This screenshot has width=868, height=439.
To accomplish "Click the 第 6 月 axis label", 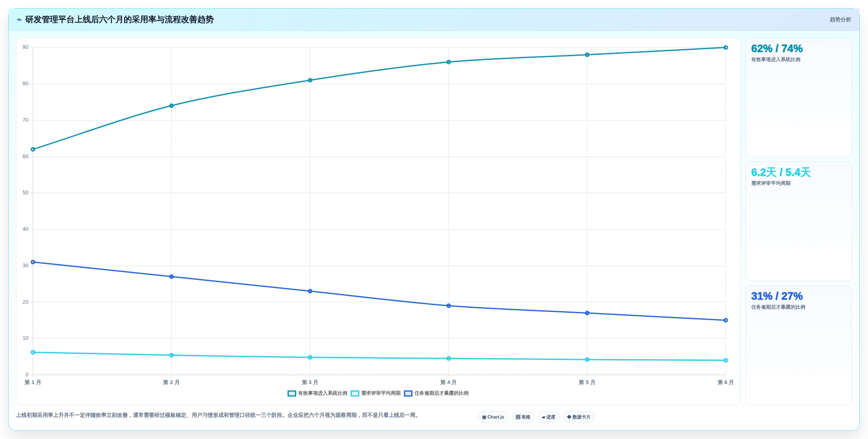I will 725,382.
